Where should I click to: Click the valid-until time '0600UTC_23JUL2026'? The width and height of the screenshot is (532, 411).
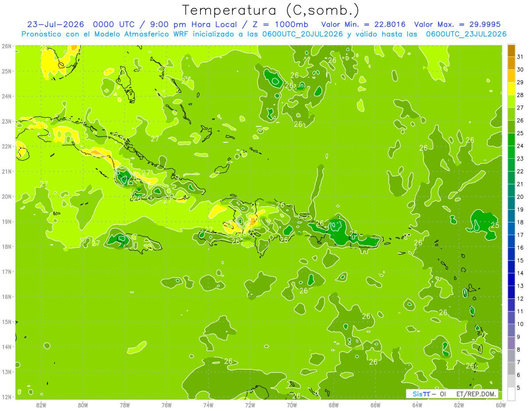pos(465,34)
